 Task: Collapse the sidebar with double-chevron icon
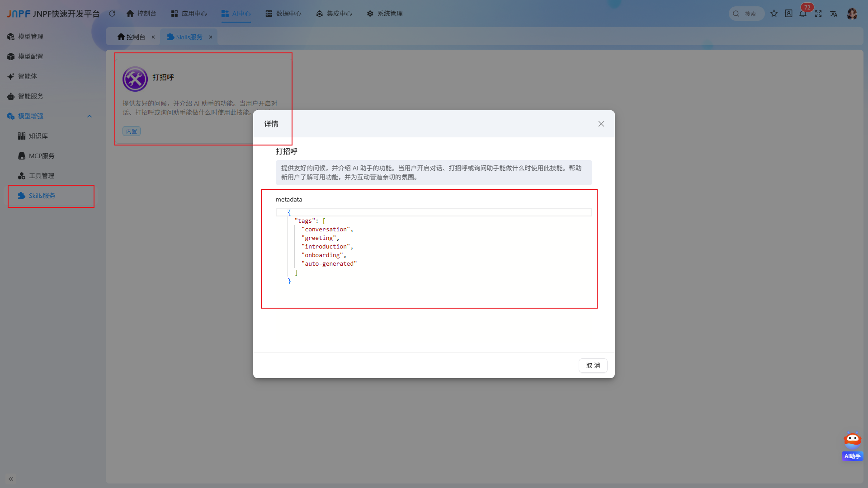(11, 479)
